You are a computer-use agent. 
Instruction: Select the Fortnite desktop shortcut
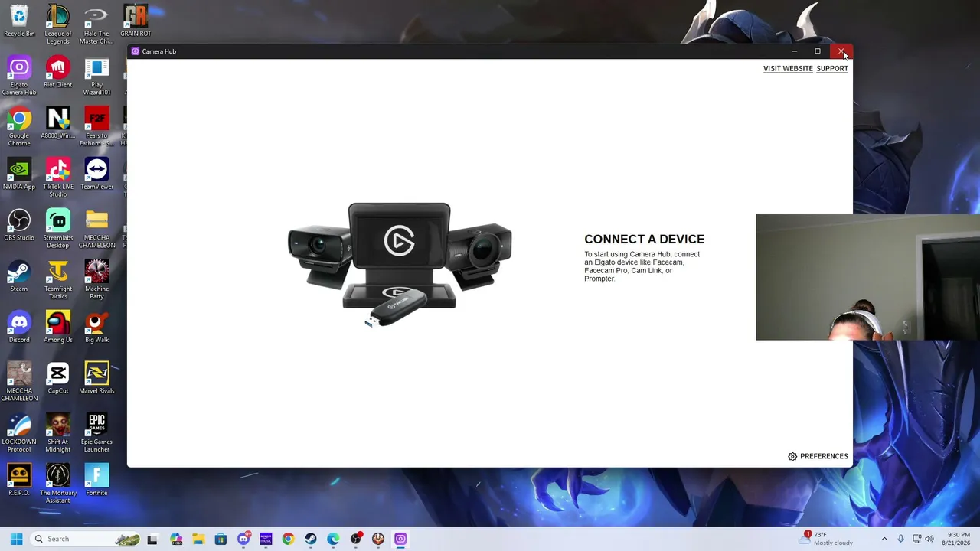pyautogui.click(x=96, y=480)
